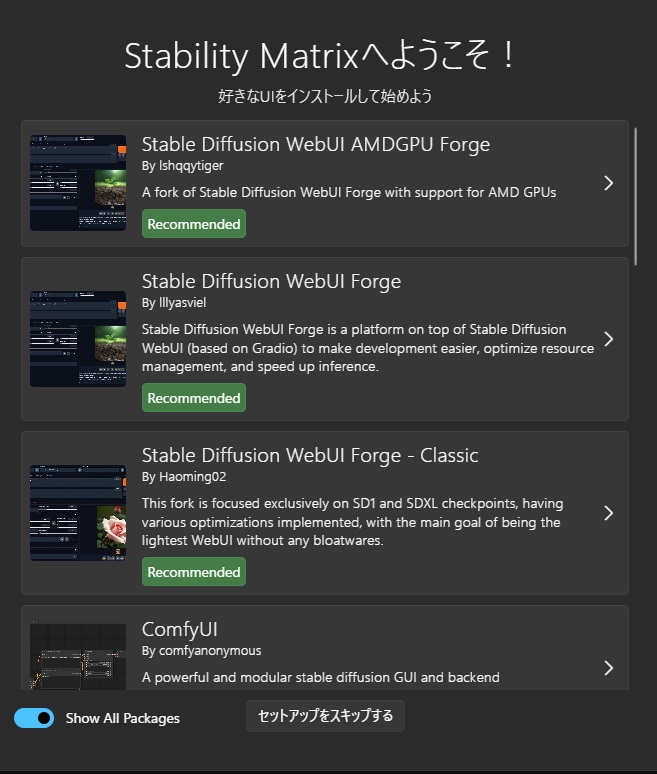
Task: Click the 'A powerful and modular stable diffusion GUI' description
Action: [321, 677]
